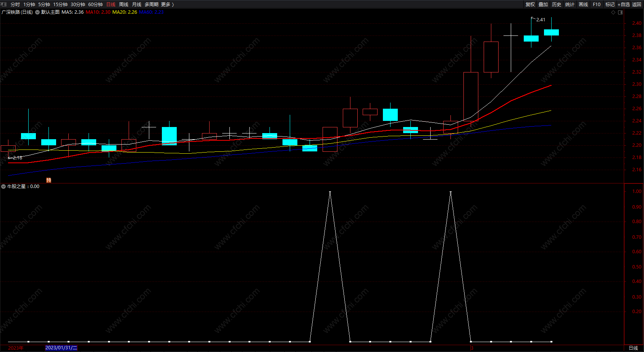The height and width of the screenshot is (352, 644).
Task: Click the red MA10: 2.30 label
Action: pyautogui.click(x=98, y=12)
